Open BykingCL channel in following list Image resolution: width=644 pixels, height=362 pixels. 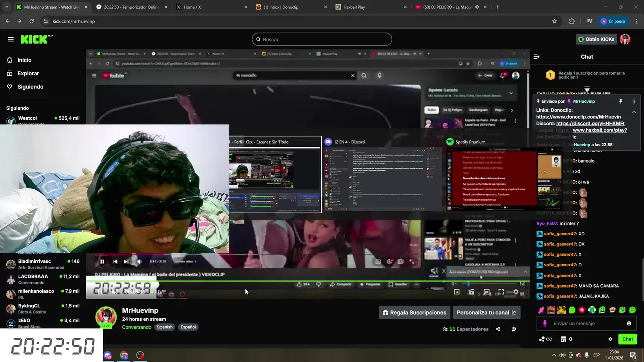[43, 308]
